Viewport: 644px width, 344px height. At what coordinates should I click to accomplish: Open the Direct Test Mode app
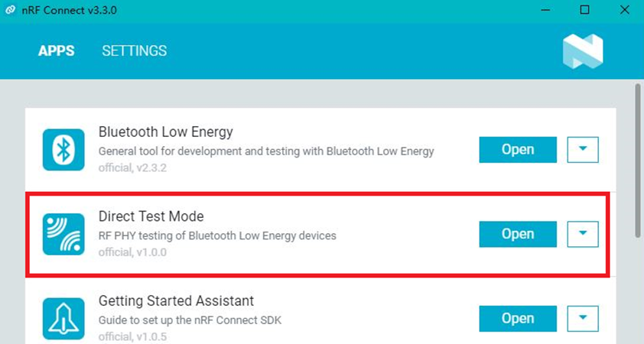tap(518, 234)
